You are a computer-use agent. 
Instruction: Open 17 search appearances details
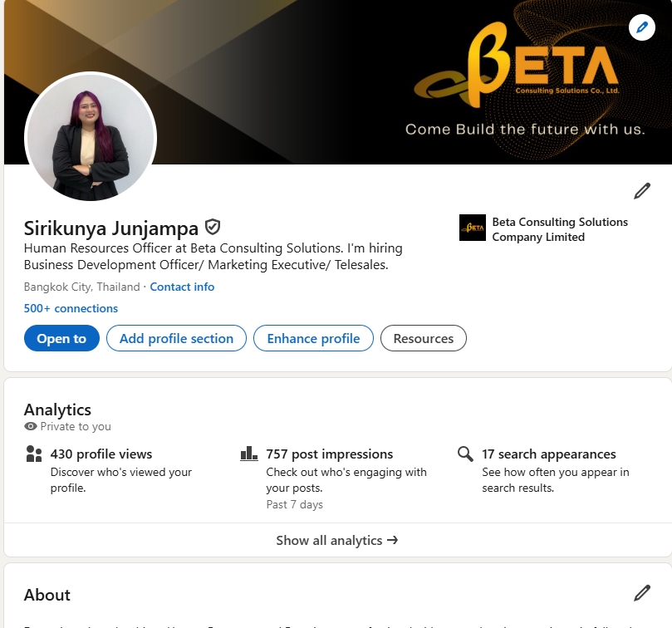coord(548,454)
